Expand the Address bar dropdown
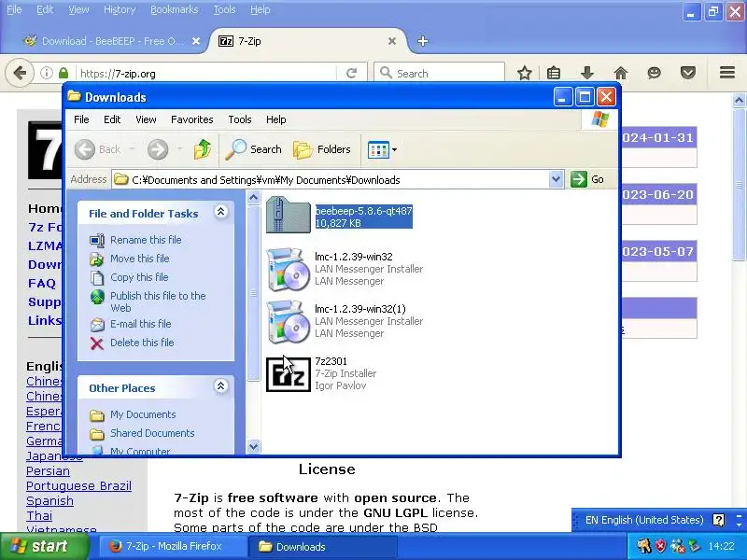The width and height of the screenshot is (747, 560). click(x=556, y=179)
